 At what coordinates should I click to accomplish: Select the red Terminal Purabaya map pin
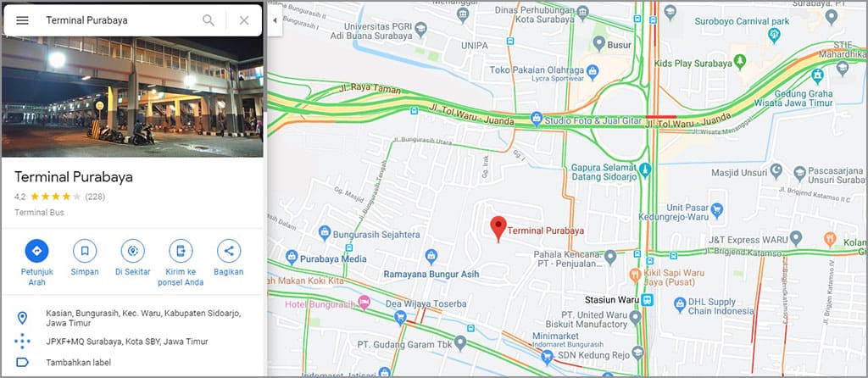pos(498,229)
